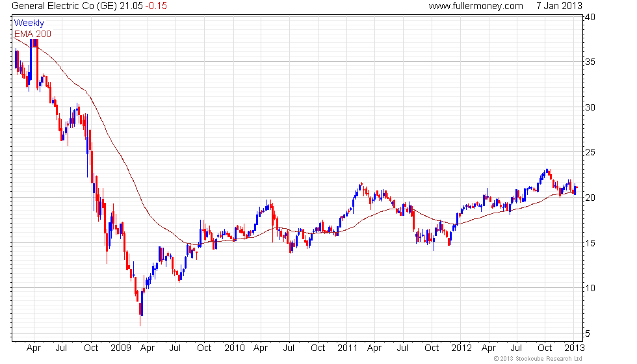Select the Weekly timeframe label
637x364 pixels.
(29, 23)
